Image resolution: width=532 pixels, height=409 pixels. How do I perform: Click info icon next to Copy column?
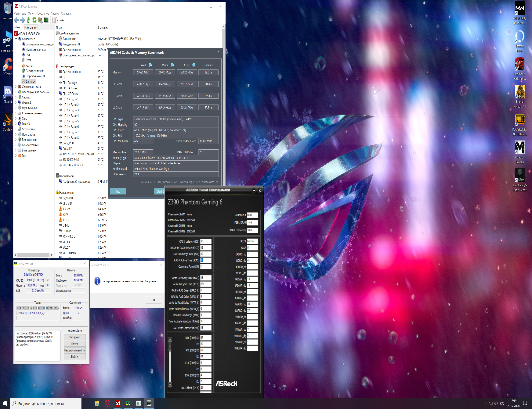(194, 65)
